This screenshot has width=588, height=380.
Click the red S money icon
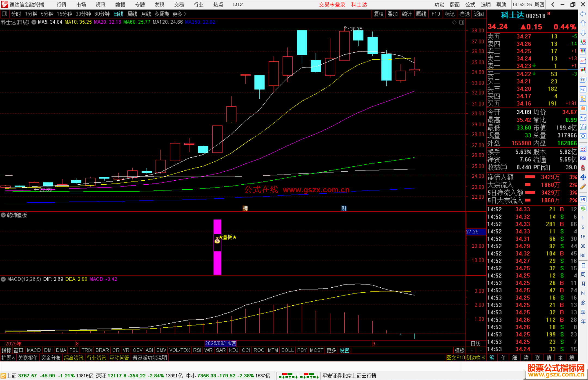(583, 168)
